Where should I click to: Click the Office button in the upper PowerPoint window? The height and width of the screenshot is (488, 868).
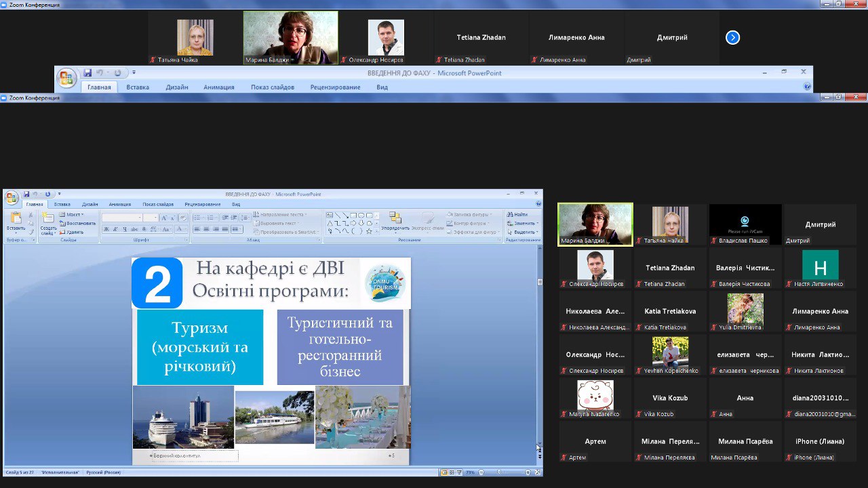click(x=66, y=78)
